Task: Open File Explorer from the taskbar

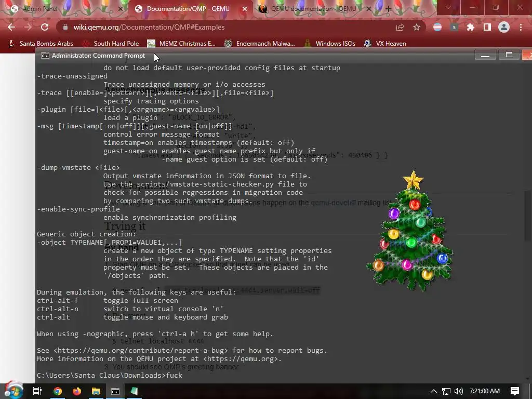Action: [96, 391]
